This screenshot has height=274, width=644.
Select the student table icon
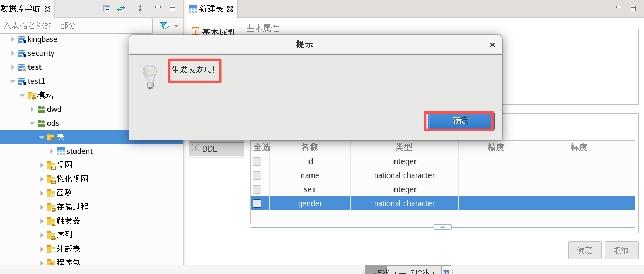(61, 151)
